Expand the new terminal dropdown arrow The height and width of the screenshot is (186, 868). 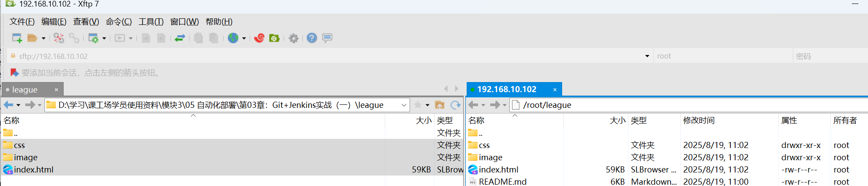[x=131, y=38]
